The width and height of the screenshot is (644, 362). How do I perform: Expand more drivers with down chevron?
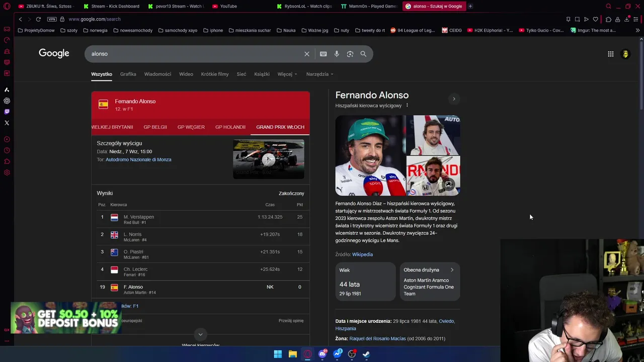coord(200,334)
